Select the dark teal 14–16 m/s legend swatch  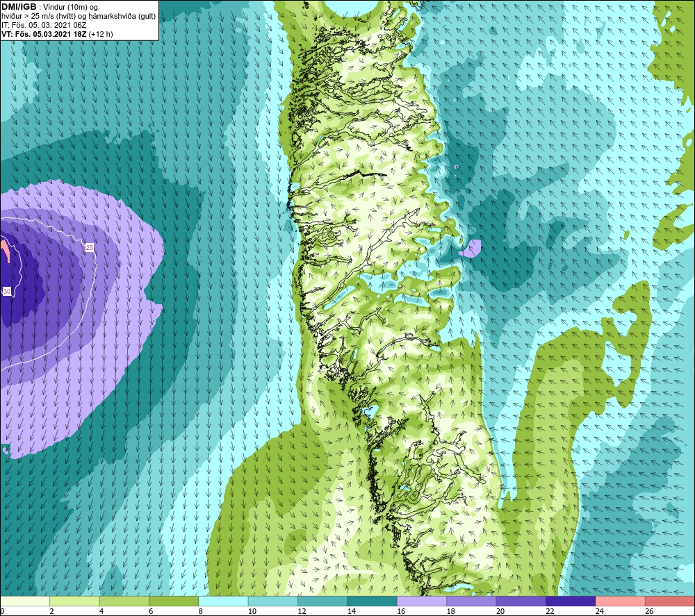pos(373,601)
